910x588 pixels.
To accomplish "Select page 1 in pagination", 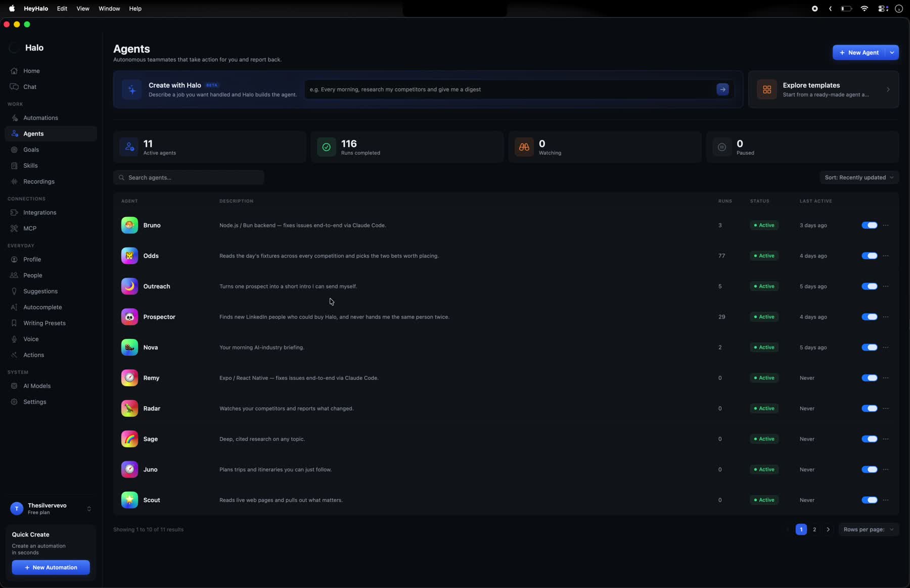I will [801, 529].
